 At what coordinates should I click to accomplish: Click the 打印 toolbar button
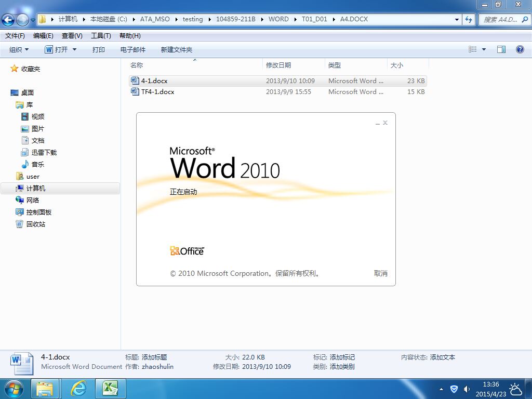(x=98, y=49)
